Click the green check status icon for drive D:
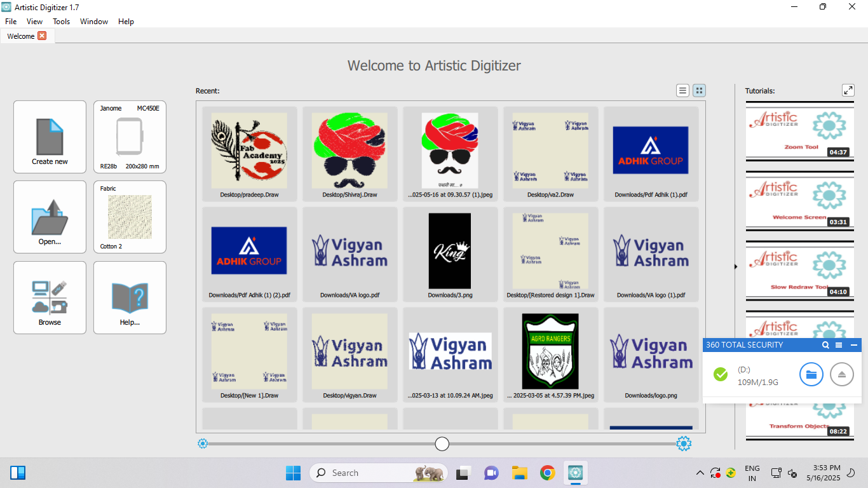The height and width of the screenshot is (488, 868). coord(721,374)
